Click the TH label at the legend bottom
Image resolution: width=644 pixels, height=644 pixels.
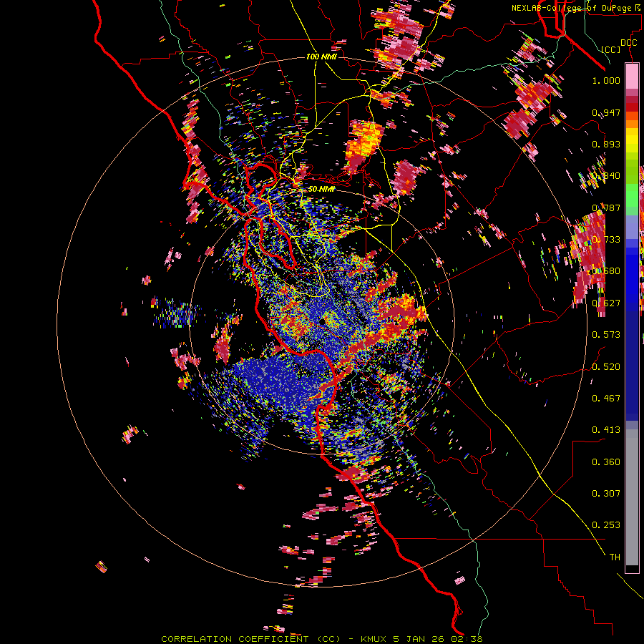point(615,557)
